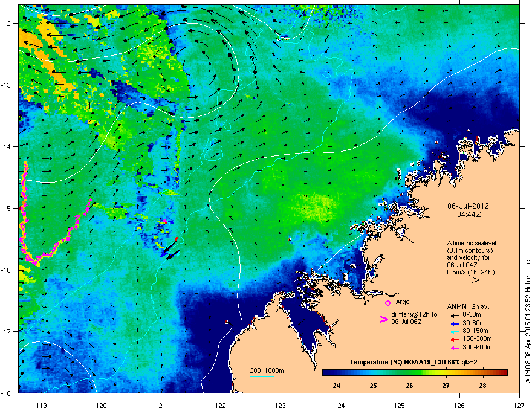Click the '06-Jul 06Z' legend text
The width and height of the screenshot is (532, 411).
point(406,322)
